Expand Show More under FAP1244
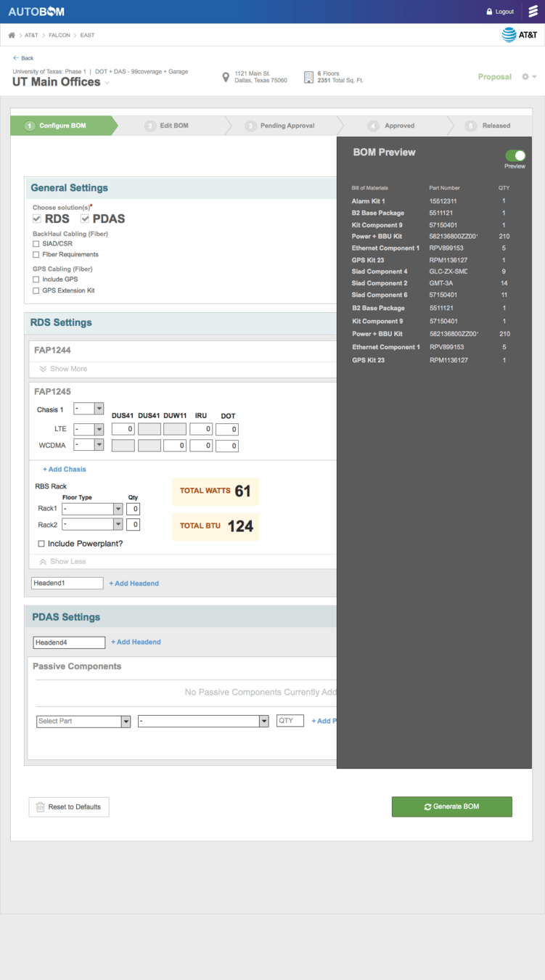 click(x=63, y=369)
